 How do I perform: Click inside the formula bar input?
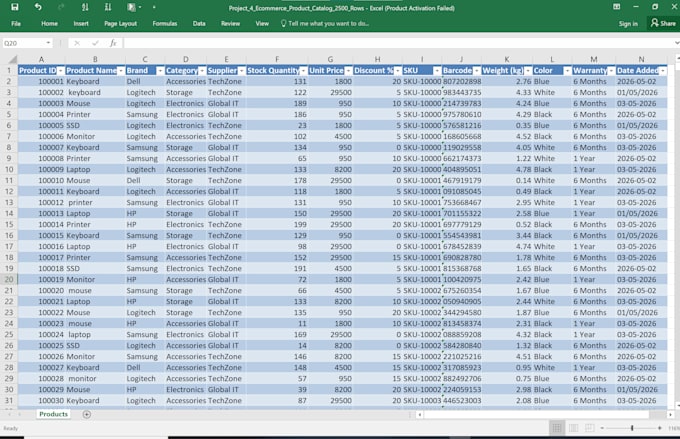pyautogui.click(x=398, y=43)
